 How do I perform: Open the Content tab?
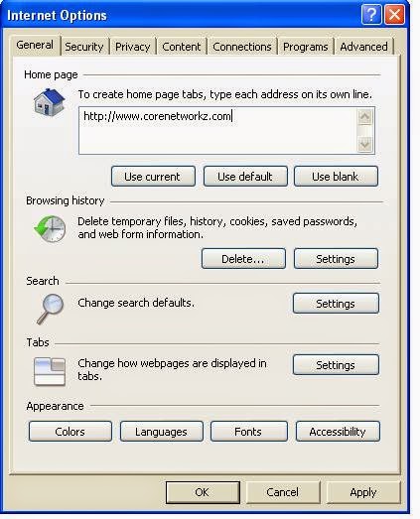(182, 47)
